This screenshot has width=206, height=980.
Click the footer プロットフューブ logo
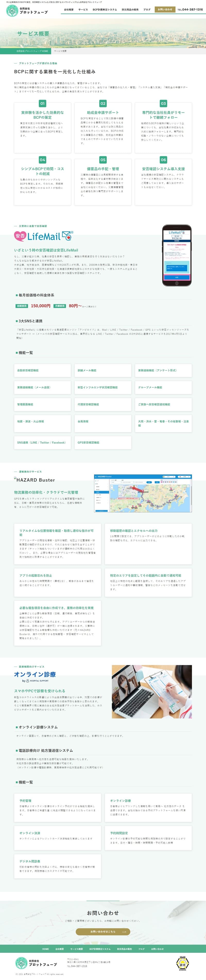(36, 963)
